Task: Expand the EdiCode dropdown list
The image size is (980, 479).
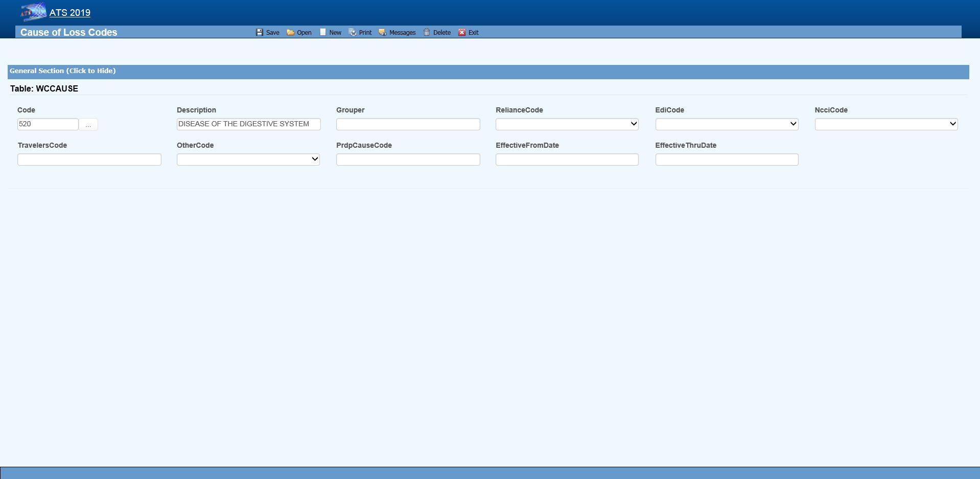Action: coord(726,124)
